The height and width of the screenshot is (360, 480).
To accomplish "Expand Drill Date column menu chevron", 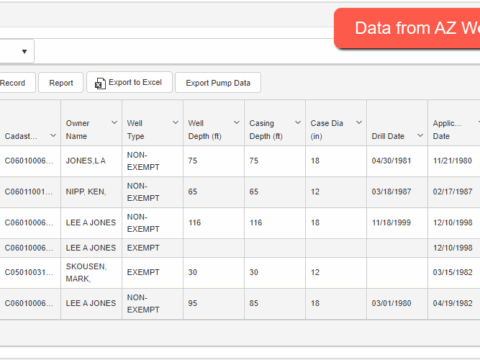I will point(420,135).
